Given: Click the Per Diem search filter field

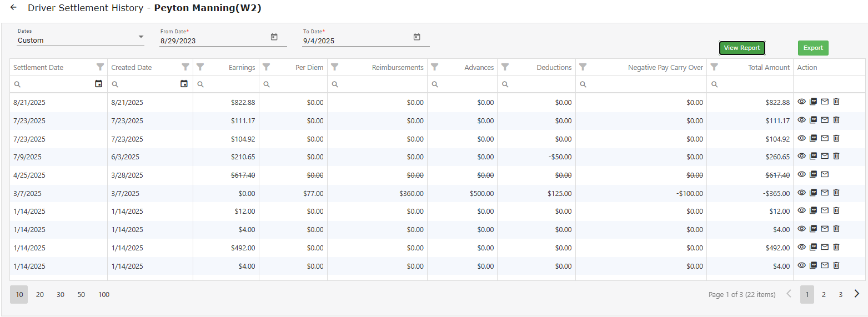Looking at the screenshot, I should (x=297, y=84).
